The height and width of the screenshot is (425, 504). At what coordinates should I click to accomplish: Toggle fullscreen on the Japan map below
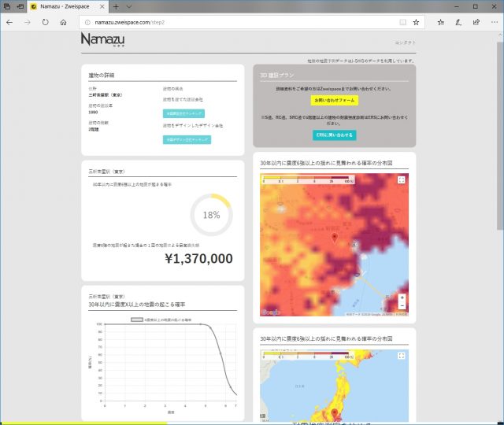[x=402, y=357]
